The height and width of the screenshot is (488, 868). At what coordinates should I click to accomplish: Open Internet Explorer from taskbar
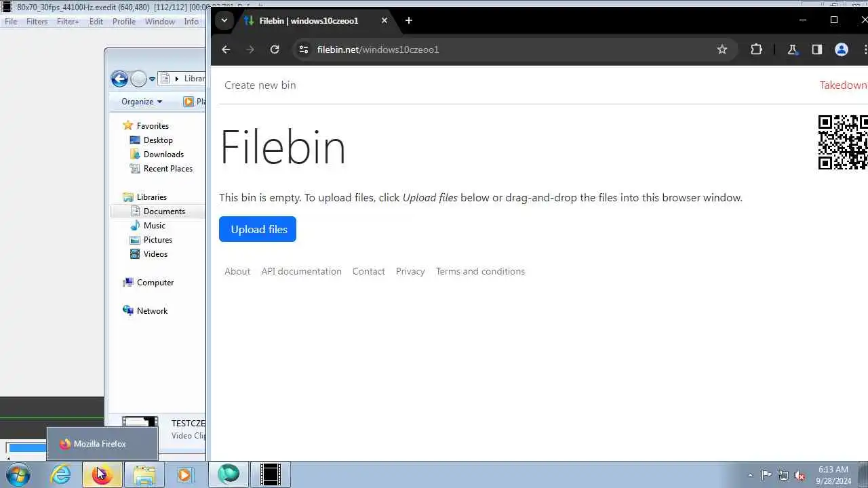[x=61, y=474]
